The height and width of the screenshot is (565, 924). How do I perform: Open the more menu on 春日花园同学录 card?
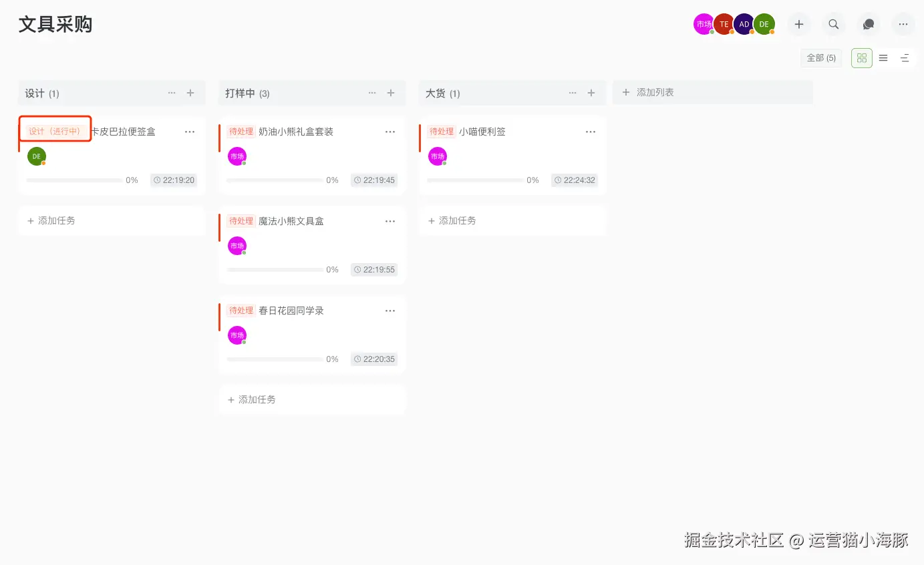pyautogui.click(x=390, y=311)
